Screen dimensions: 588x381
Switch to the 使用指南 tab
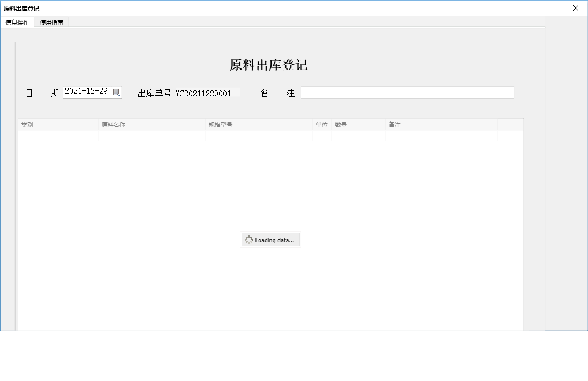tap(51, 22)
